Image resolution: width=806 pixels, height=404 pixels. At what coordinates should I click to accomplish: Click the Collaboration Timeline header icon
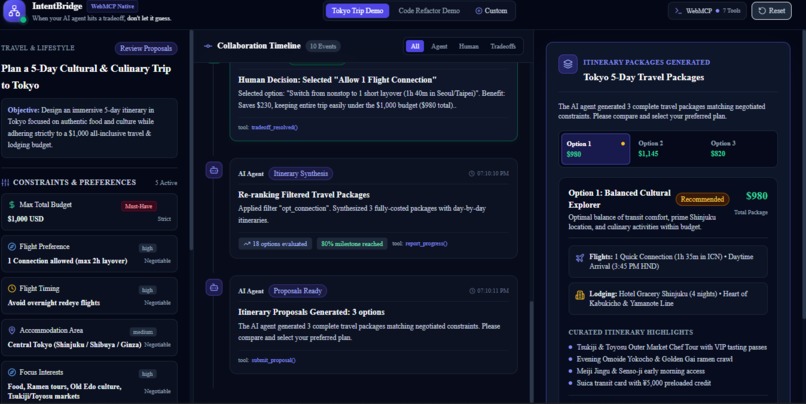coord(208,46)
